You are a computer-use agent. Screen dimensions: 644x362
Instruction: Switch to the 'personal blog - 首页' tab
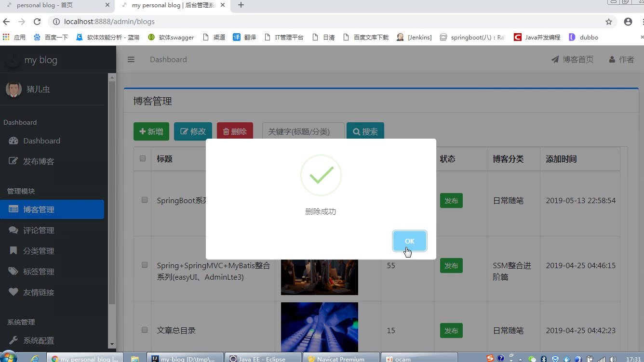57,5
